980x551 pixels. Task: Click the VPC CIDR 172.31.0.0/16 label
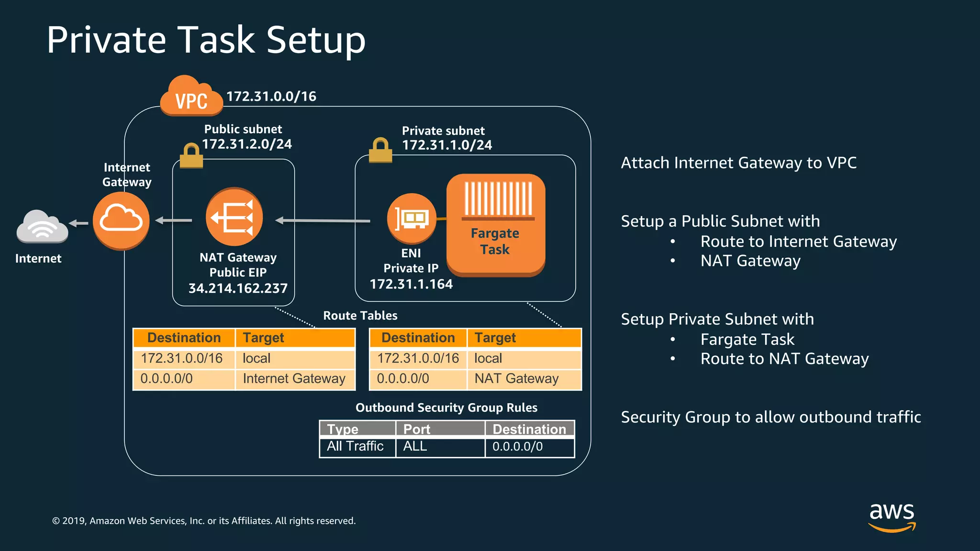[271, 97]
